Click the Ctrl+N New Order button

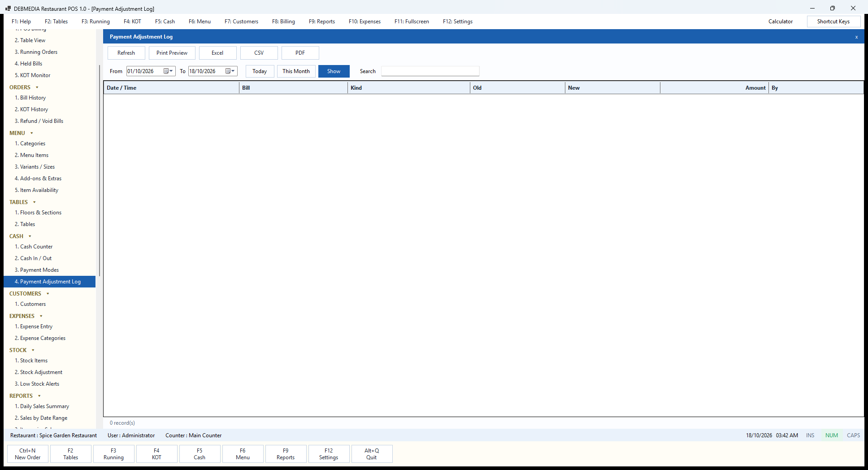pyautogui.click(x=28, y=454)
